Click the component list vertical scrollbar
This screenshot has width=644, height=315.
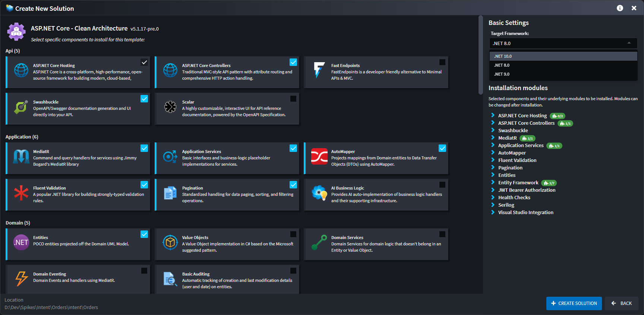pyautogui.click(x=481, y=56)
